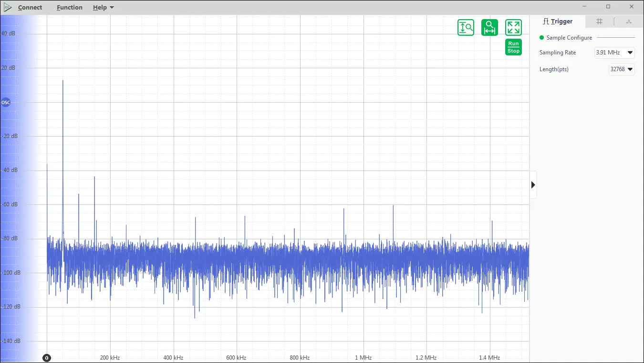This screenshot has height=363, width=644.
Task: Open the Connect menu
Action: (x=30, y=8)
